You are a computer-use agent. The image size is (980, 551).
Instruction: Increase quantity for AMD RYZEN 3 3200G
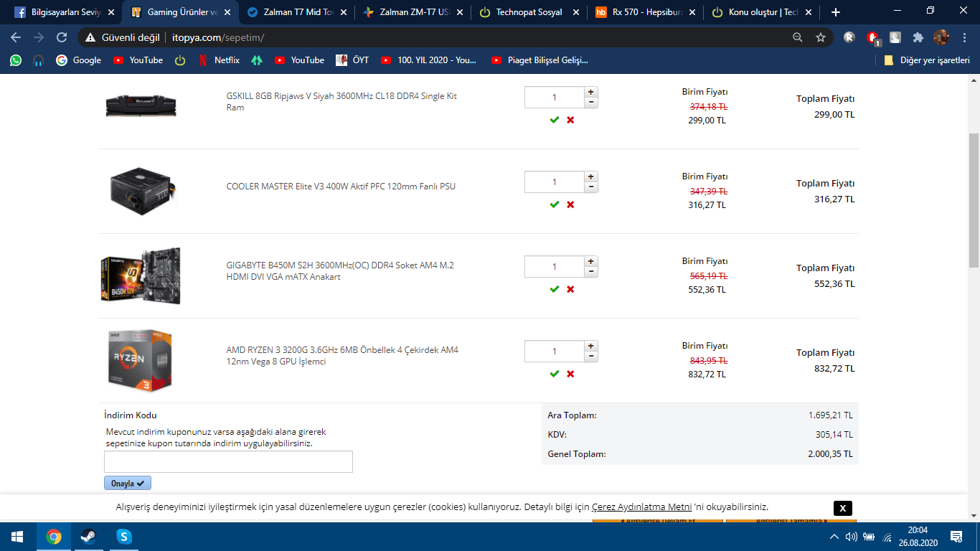(590, 346)
